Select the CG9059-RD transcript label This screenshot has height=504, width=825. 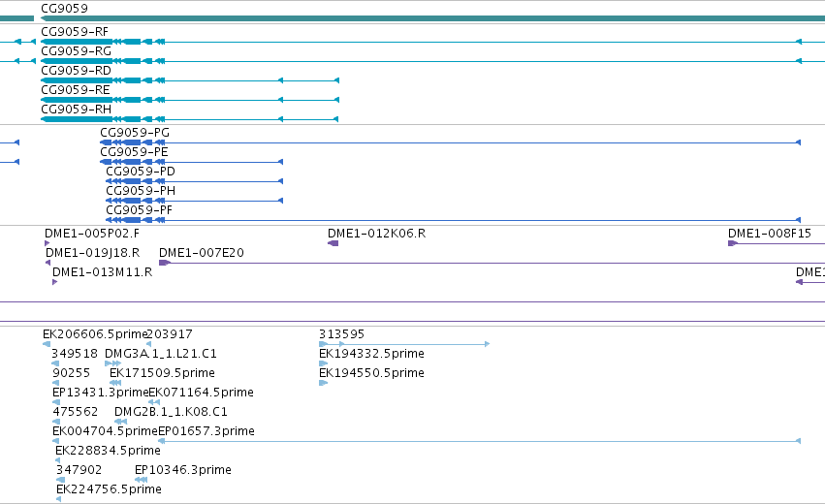[76, 71]
